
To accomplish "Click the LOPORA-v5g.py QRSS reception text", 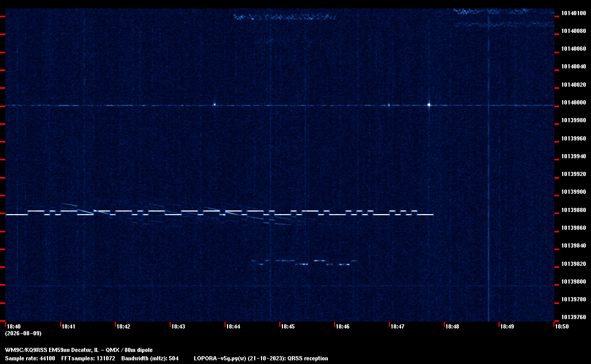I will (x=261, y=358).
